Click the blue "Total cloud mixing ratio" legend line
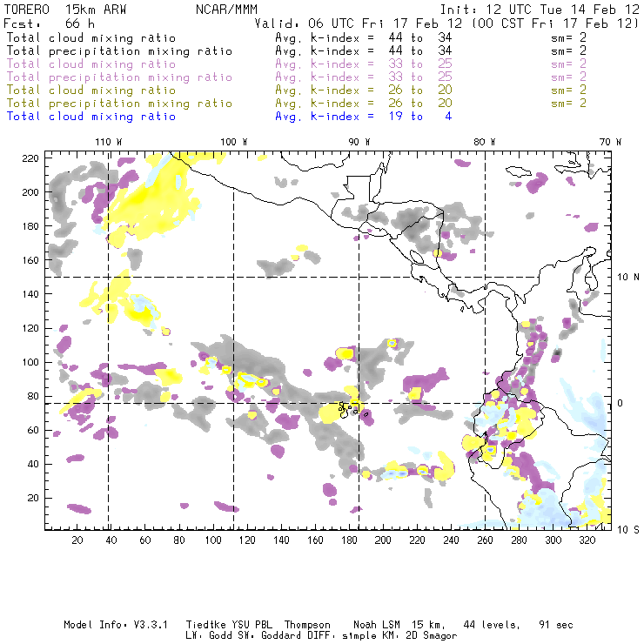Screen dimensions: 644x644 (x=91, y=116)
